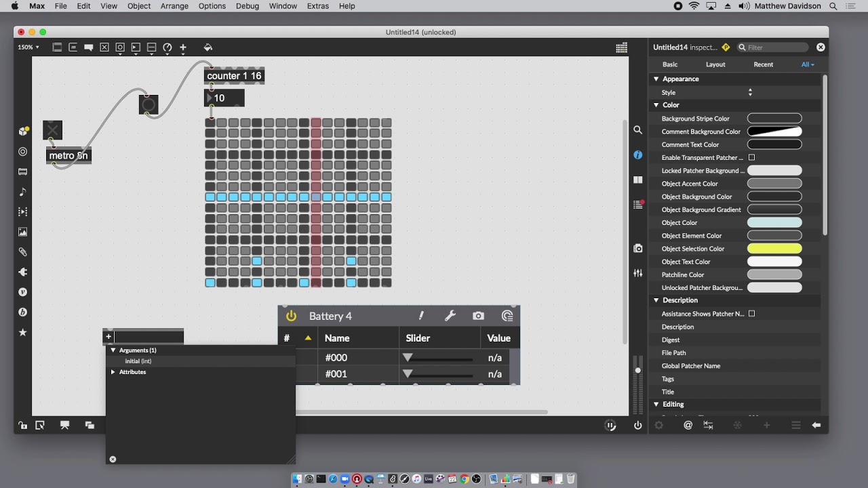Close the autocomplete popup with X button
The height and width of the screenshot is (488, 868).
point(113,459)
